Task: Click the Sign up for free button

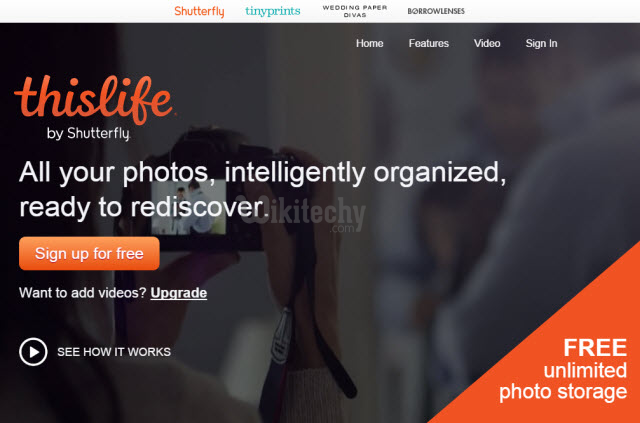Action: 89,253
